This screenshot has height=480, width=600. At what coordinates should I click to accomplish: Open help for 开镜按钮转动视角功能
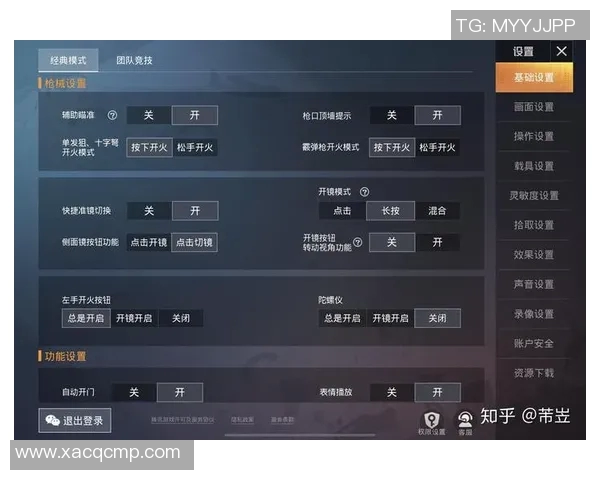(357, 242)
